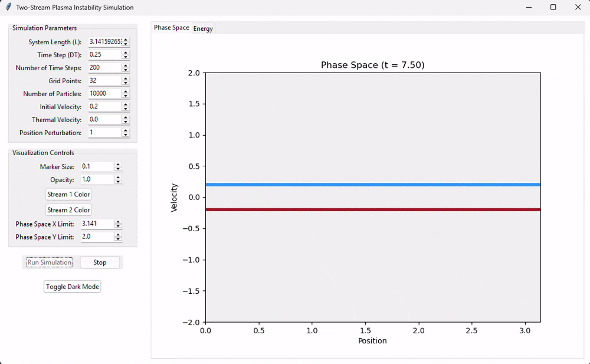Image resolution: width=590 pixels, height=364 pixels.
Task: Select the Phase Space tab
Action: (171, 27)
